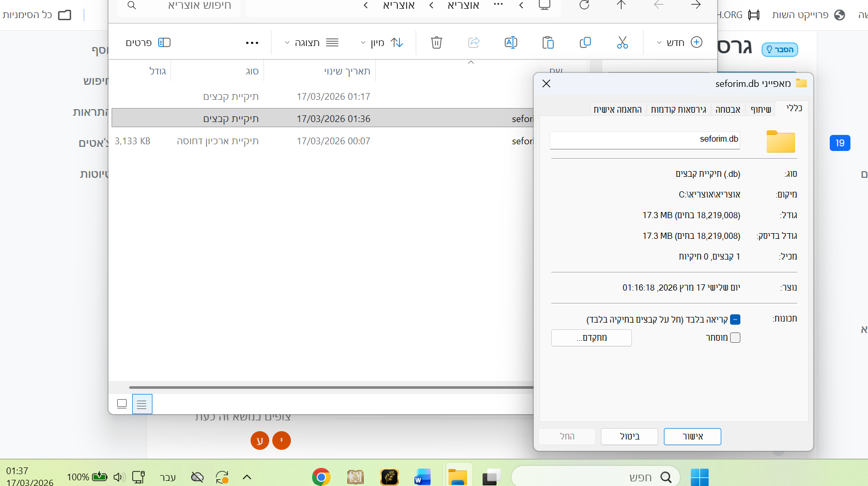This screenshot has width=868, height=486.
Task: Open the black feather app on the taskbar
Action: (x=389, y=477)
